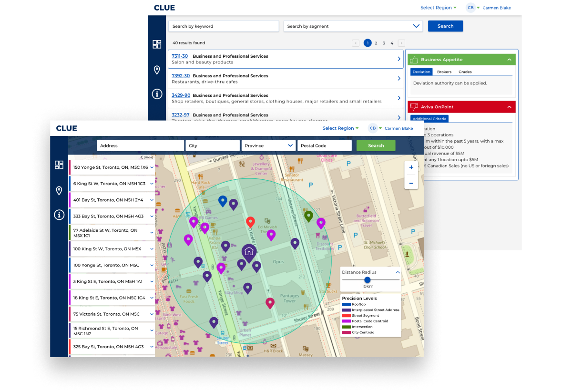Viewport: 572px width, 392px height.
Task: Select the Additional Criteria tab
Action: click(429, 119)
